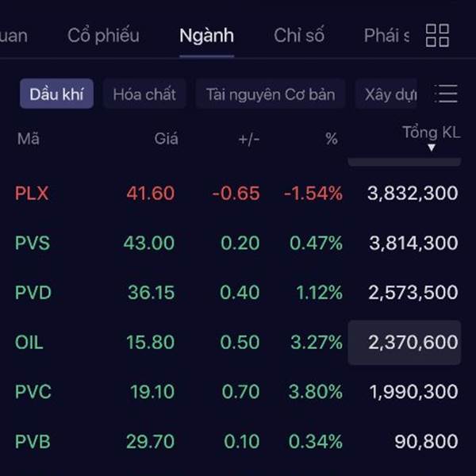The height and width of the screenshot is (476, 476).
Task: Choose the Tài nguyên Cơ bản filter
Action: (x=271, y=94)
